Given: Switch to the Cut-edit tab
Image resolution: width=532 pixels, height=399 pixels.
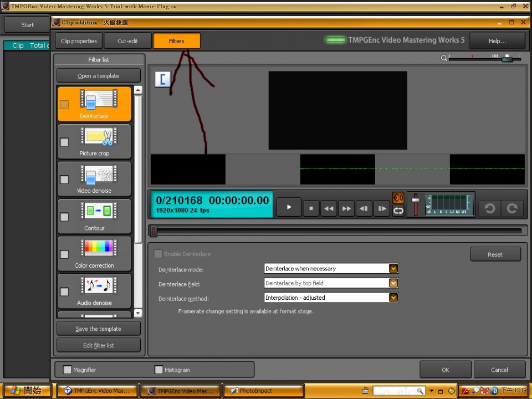Looking at the screenshot, I should pos(127,41).
